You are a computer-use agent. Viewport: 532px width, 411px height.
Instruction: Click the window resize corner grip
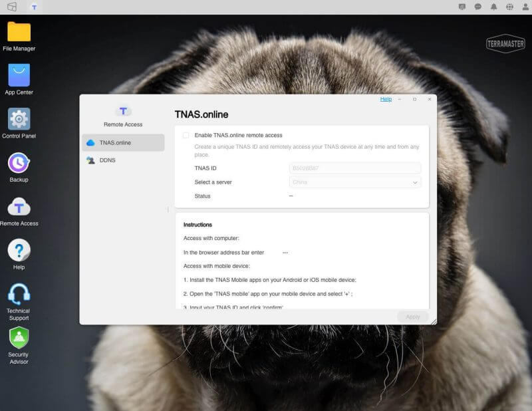pos(434,322)
